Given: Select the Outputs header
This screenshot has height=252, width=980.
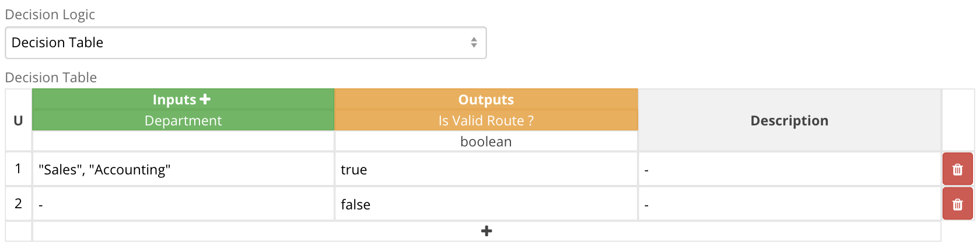Looking at the screenshot, I should tap(486, 99).
